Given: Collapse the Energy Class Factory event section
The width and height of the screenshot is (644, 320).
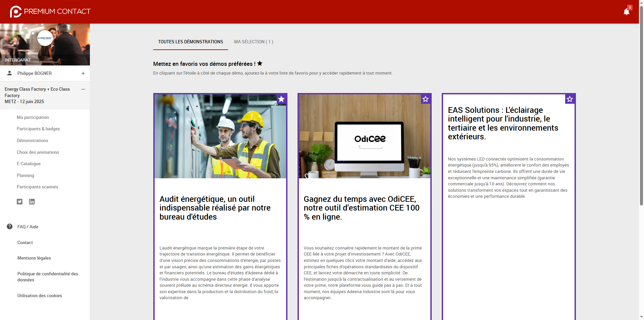Looking at the screenshot, I should pyautogui.click(x=83, y=89).
